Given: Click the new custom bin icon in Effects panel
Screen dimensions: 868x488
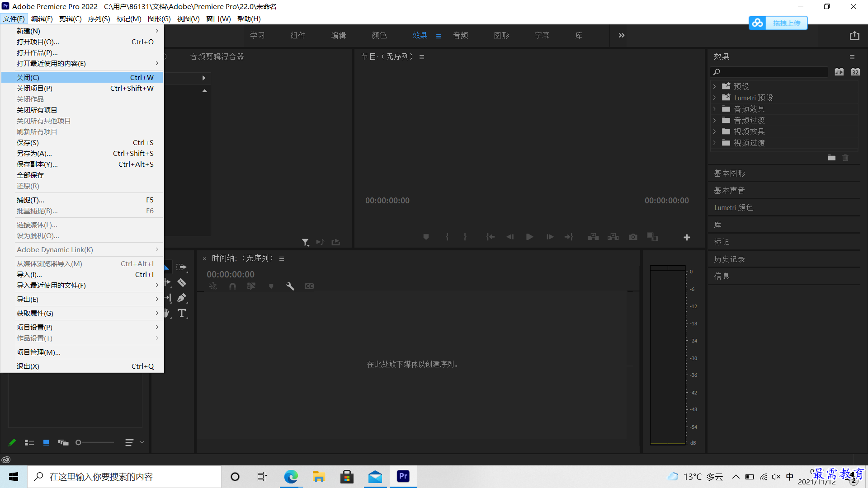Looking at the screenshot, I should coord(832,158).
